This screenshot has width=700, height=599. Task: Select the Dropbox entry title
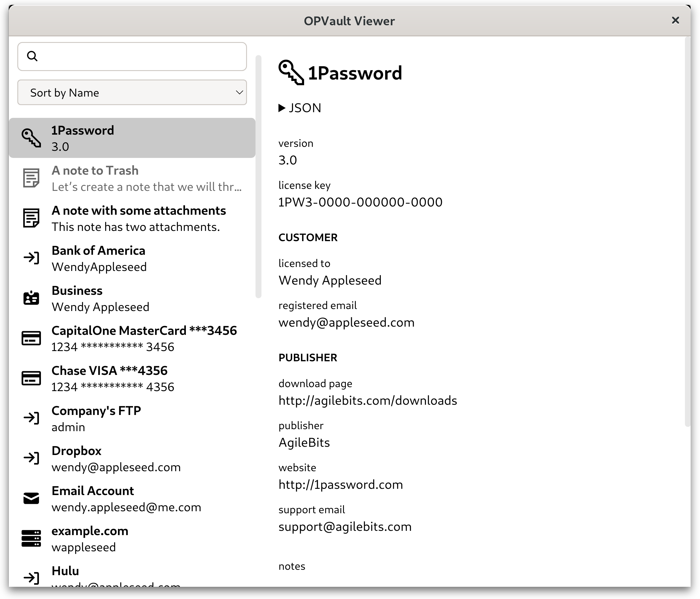[77, 451]
